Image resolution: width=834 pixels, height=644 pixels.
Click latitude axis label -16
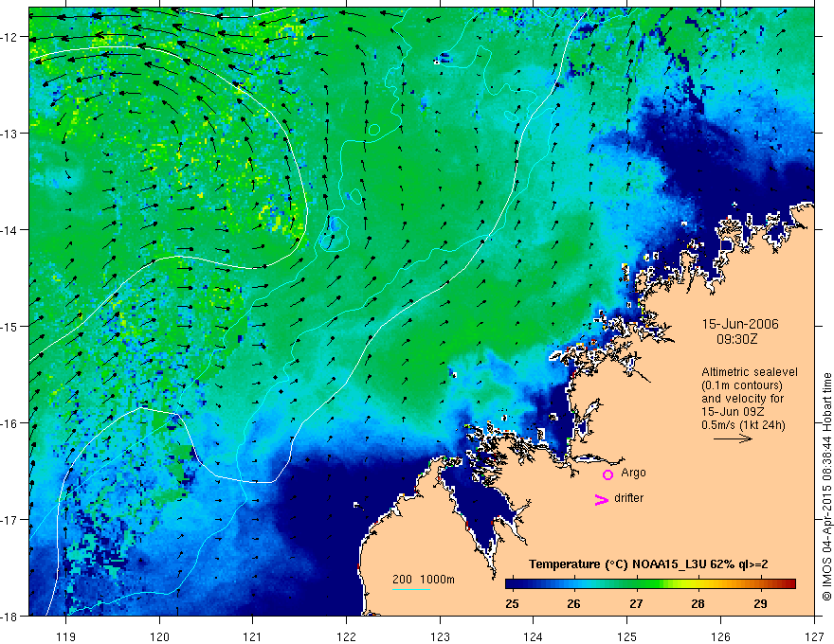click(9, 423)
